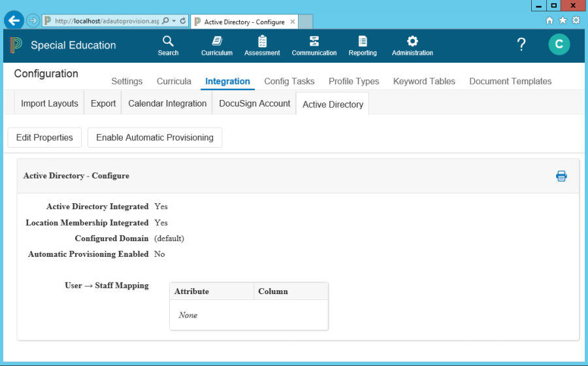Viewport: 588px width, 366px height.
Task: Open the Search magnifier icon
Action: (x=168, y=42)
